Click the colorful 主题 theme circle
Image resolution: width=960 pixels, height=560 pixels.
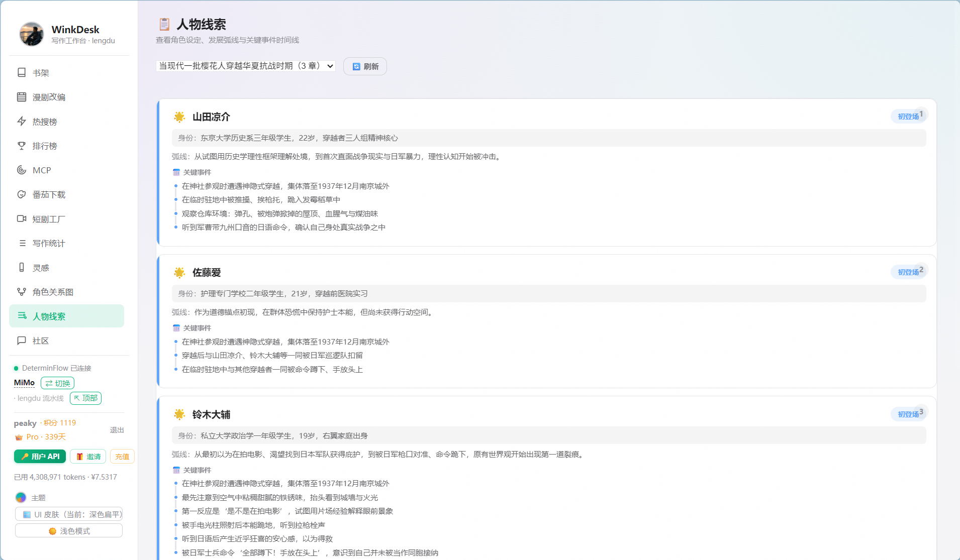pyautogui.click(x=21, y=497)
